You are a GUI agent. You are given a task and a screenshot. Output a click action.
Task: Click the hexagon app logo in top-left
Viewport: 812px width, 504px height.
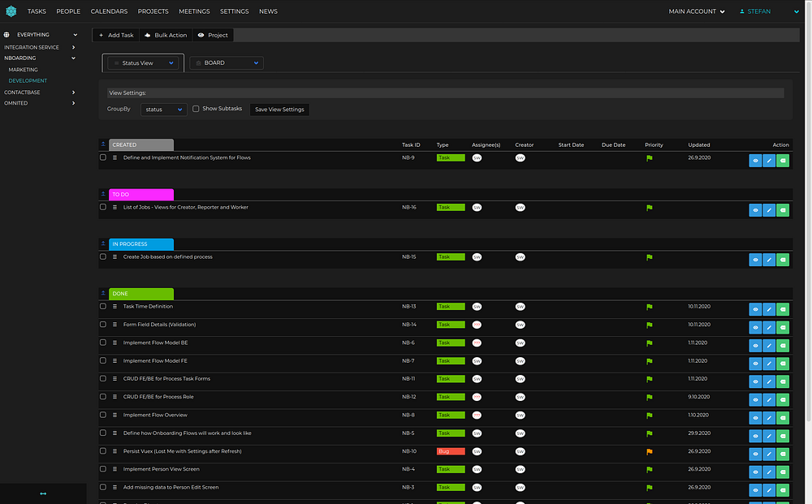point(11,11)
